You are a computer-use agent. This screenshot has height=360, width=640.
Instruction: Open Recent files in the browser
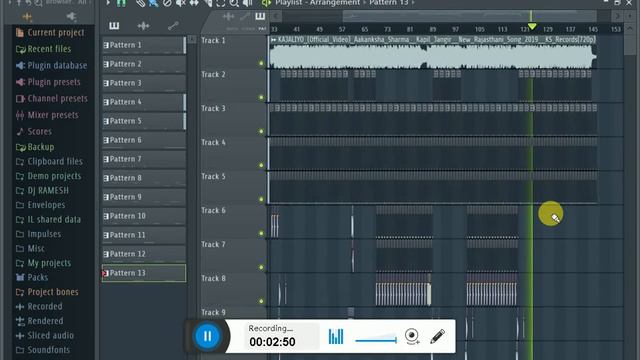click(x=43, y=49)
